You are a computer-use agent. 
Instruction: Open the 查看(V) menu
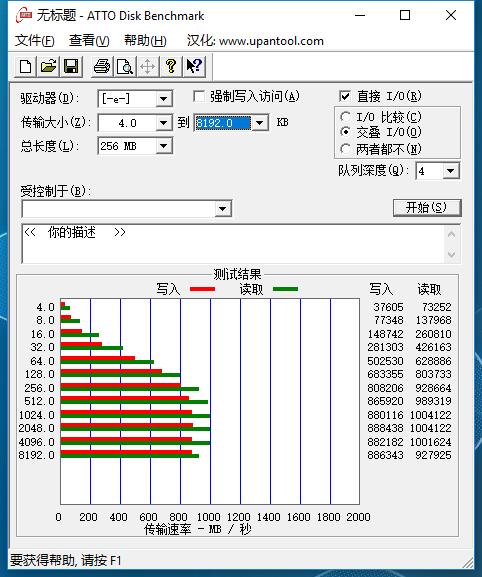point(89,40)
